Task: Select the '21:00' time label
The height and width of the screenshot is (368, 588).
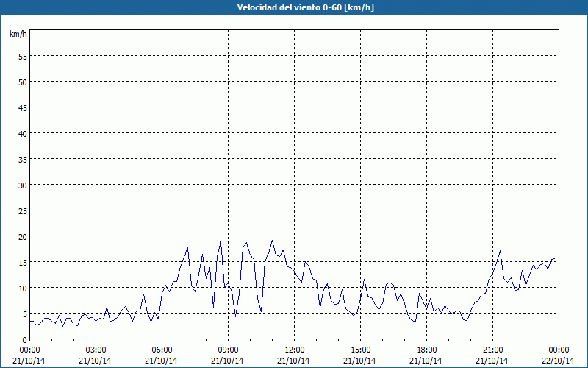Action: pos(492,350)
